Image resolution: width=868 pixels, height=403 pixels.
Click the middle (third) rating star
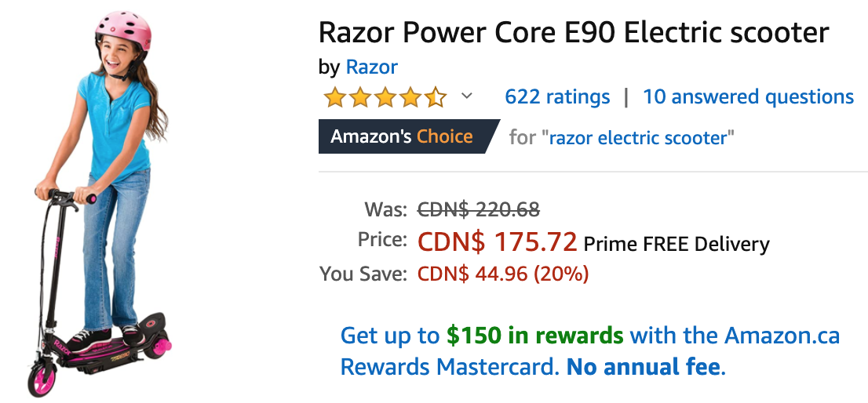coord(385,98)
